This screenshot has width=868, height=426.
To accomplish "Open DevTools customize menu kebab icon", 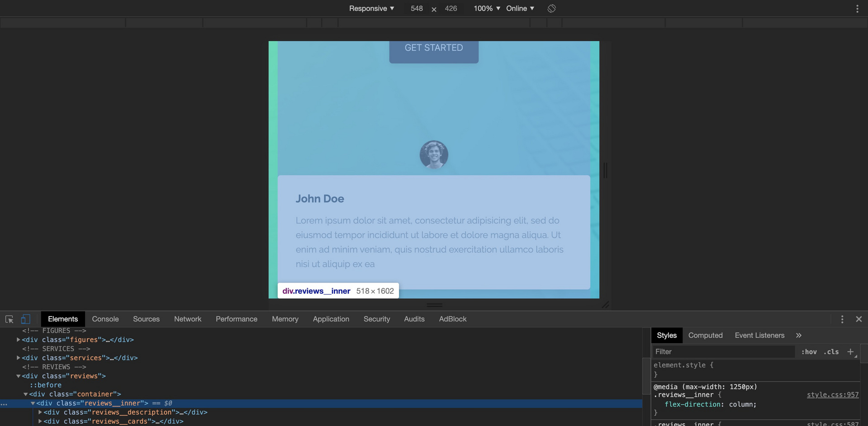I will coord(842,319).
